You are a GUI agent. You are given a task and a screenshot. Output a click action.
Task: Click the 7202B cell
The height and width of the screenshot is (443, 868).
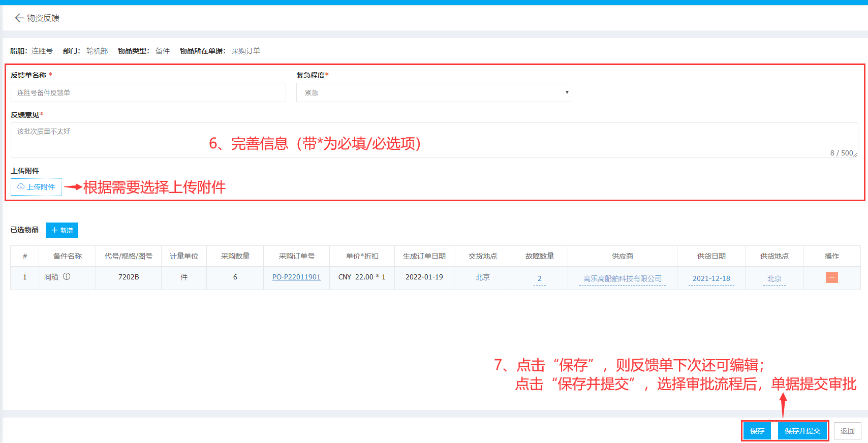129,277
